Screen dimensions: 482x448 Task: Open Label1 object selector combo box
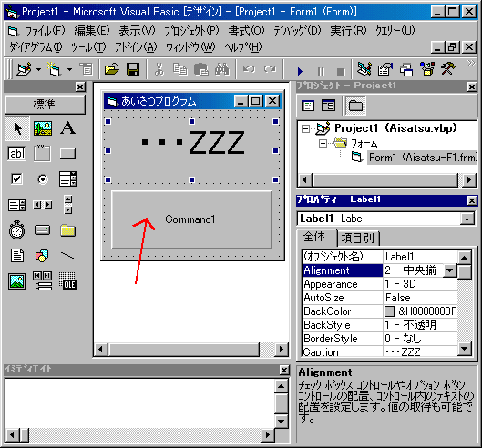coord(385,219)
